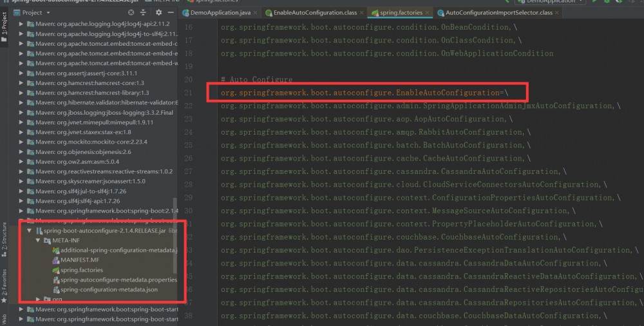The width and height of the screenshot is (644, 326).
Task: Toggle the Z: Structure tool window button
Action: coord(4,239)
